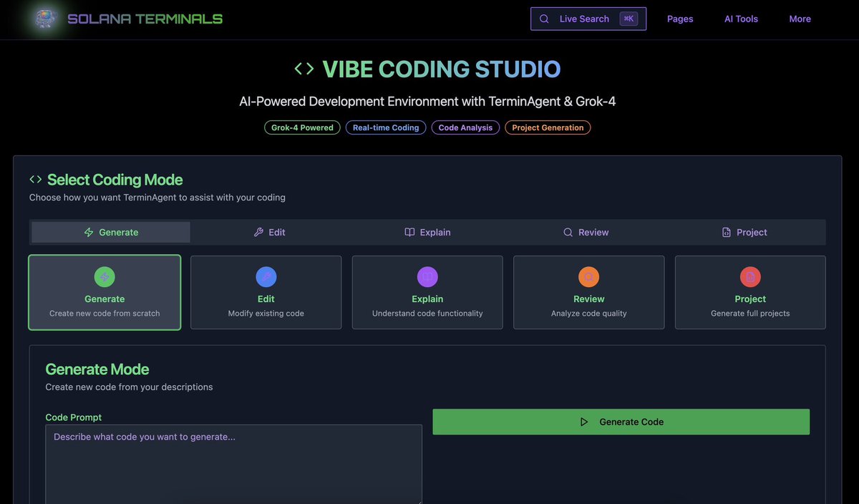Click lightning bolt icon in Generate tab

click(x=89, y=232)
